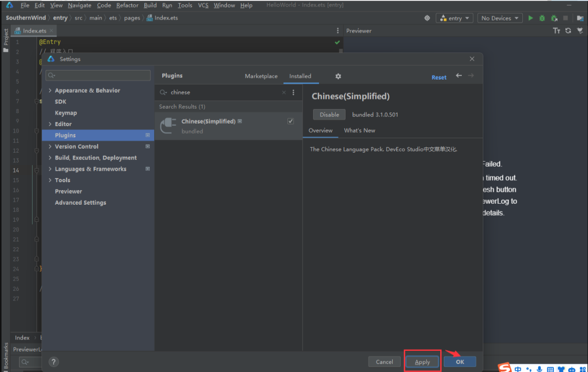This screenshot has height=372, width=588.
Task: Click the attach debugger to process icon
Action: pos(554,18)
